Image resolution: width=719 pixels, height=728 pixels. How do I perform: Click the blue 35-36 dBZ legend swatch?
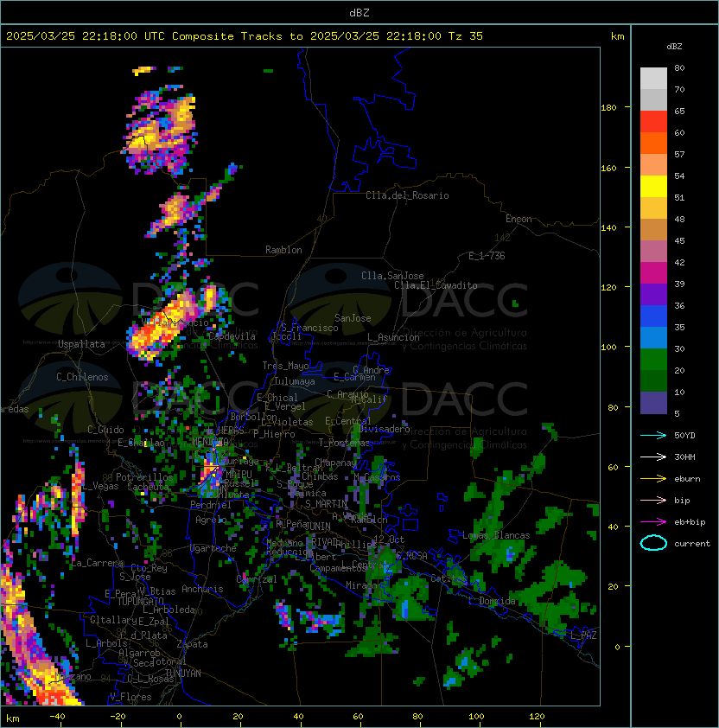click(x=653, y=316)
